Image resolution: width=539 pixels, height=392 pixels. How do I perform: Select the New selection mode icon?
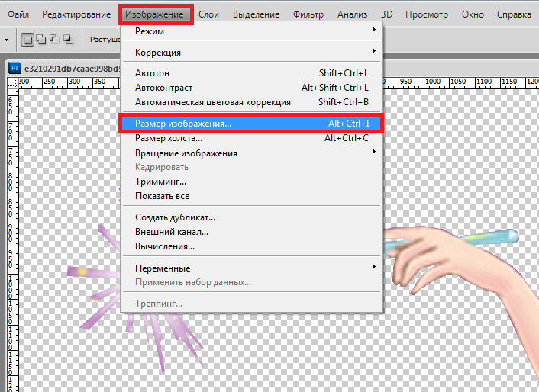pyautogui.click(x=28, y=39)
